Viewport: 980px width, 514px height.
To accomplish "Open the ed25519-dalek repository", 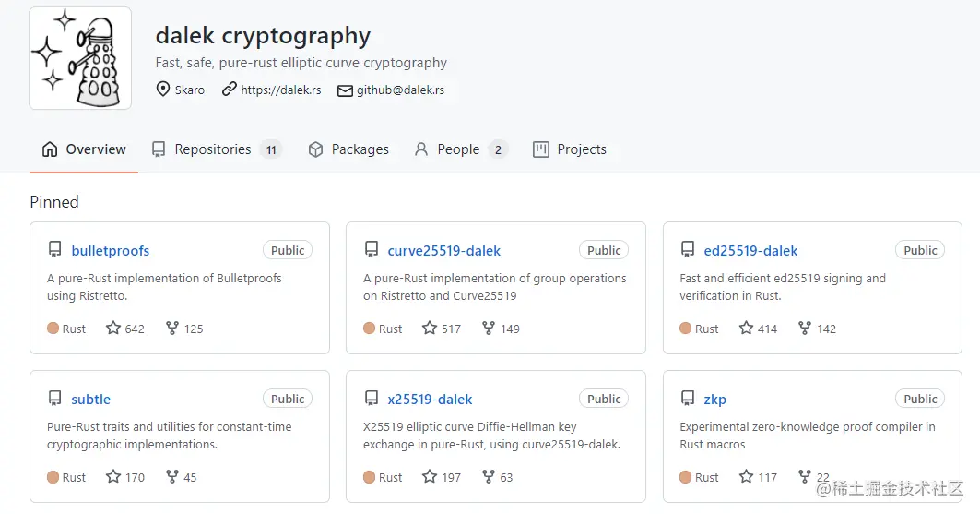I will (x=750, y=251).
